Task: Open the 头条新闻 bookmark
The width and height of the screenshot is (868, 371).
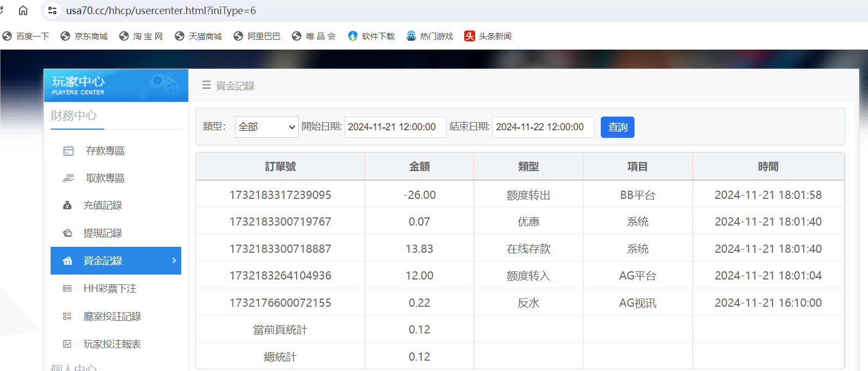Action: pyautogui.click(x=488, y=36)
